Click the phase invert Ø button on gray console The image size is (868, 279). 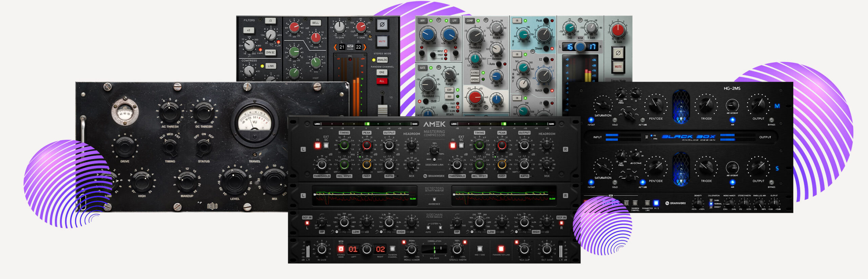point(618,53)
